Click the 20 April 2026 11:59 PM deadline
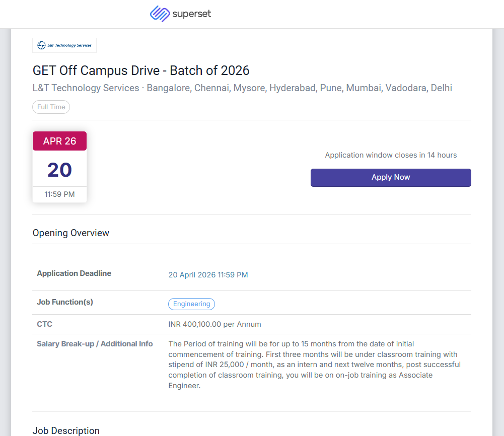This screenshot has width=504, height=436. pos(208,275)
